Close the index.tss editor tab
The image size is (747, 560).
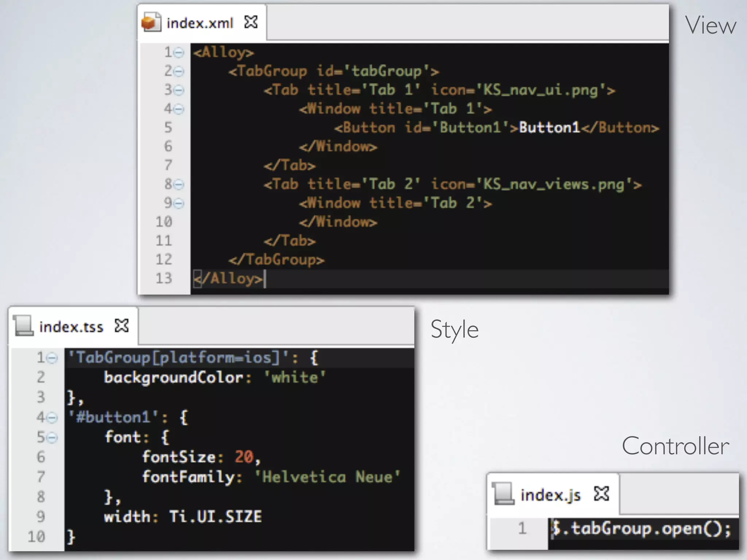122,326
